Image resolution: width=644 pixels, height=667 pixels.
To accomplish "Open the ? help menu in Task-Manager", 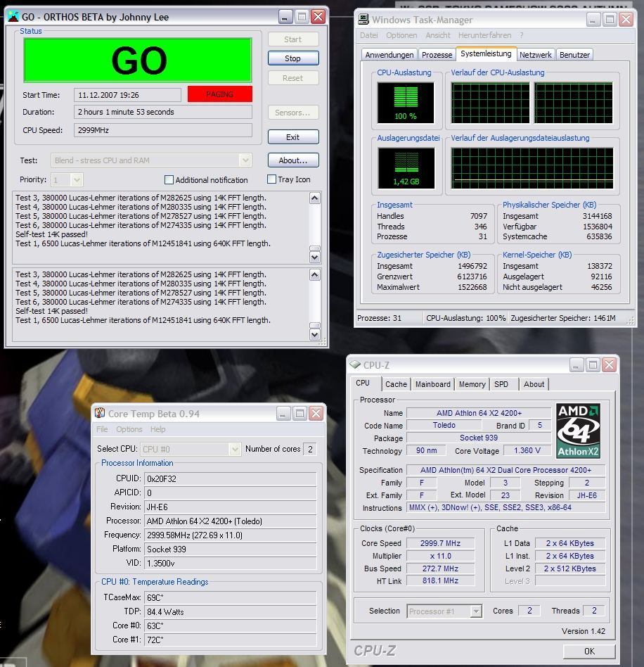I will coord(522,35).
